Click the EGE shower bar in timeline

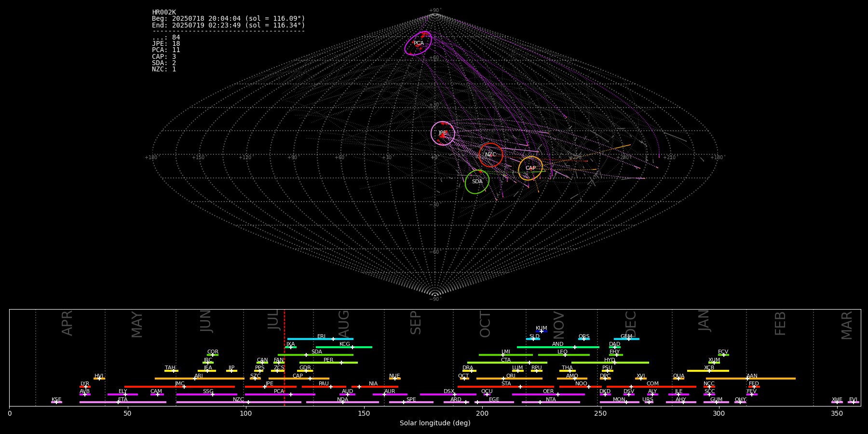coord(494,402)
